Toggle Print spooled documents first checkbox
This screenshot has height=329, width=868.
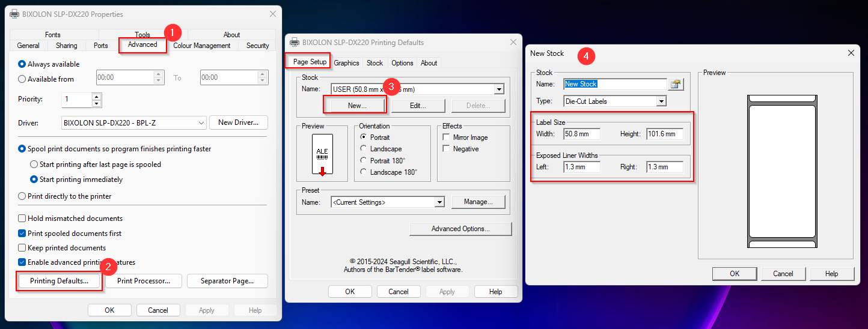coord(22,233)
